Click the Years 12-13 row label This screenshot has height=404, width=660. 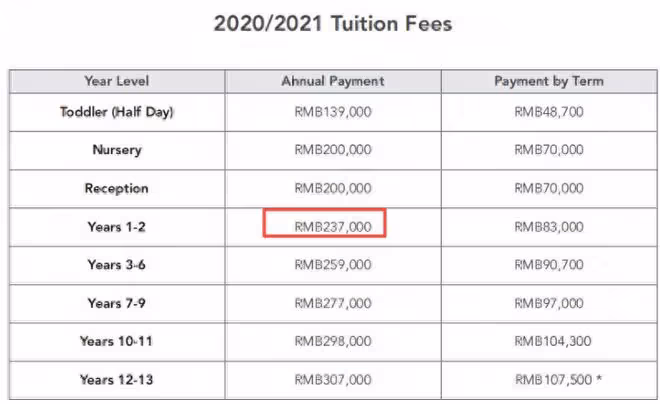pyautogui.click(x=117, y=380)
